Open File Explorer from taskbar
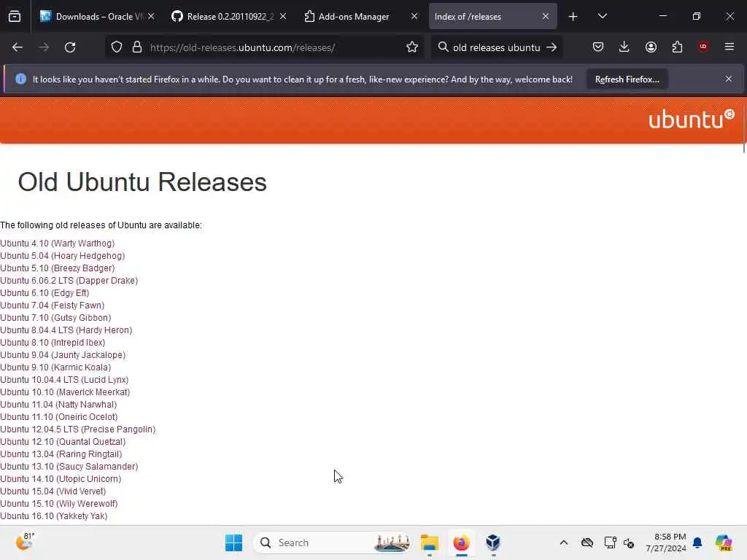The image size is (747, 560). coord(429,542)
